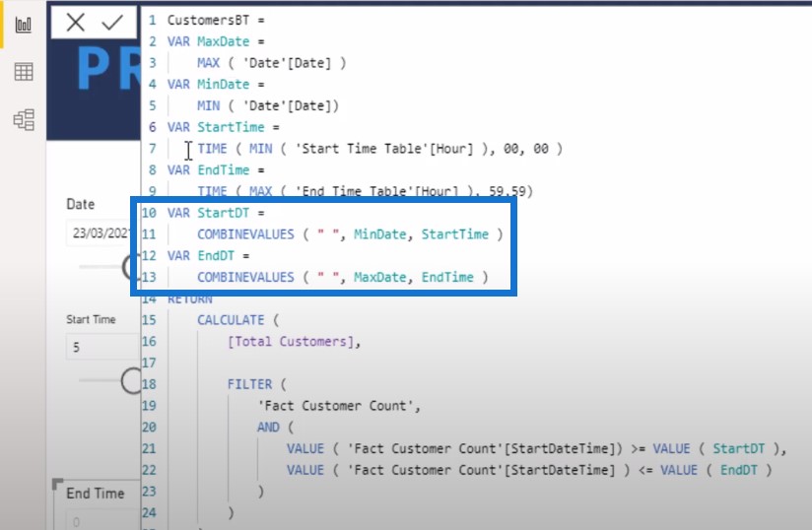Viewport: 812px width, 530px height.
Task: Click the End Time value box
Action: (x=103, y=520)
